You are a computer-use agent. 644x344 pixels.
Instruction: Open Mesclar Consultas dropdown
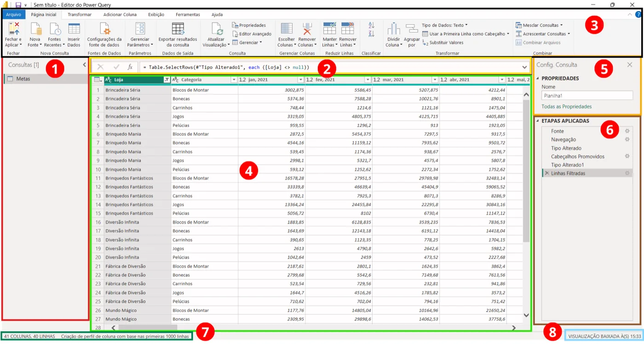(539, 25)
